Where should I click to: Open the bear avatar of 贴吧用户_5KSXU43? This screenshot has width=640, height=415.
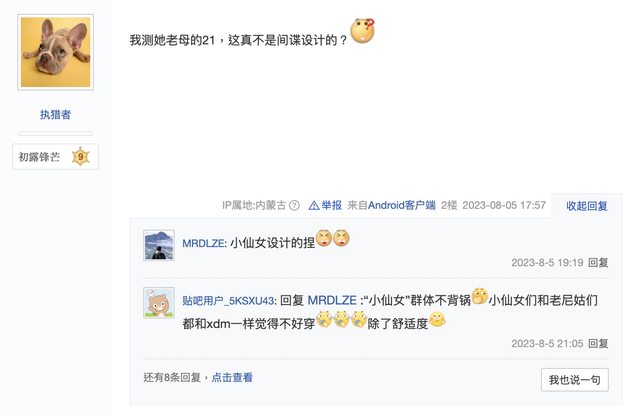(159, 302)
